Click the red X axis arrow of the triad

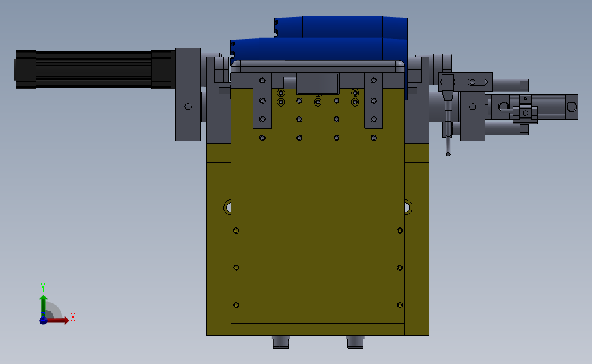click(x=57, y=320)
